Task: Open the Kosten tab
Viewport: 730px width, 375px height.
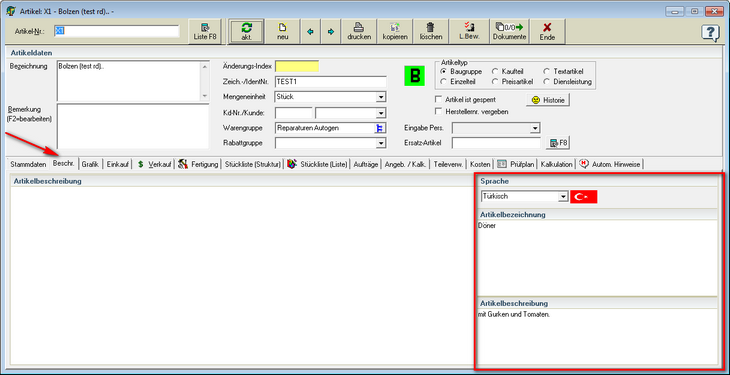Action: pos(480,164)
